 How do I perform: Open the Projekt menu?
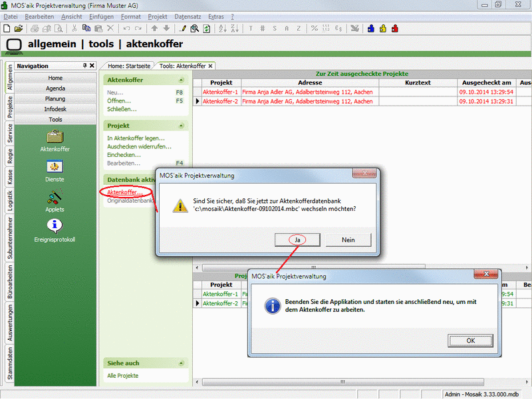click(x=158, y=17)
